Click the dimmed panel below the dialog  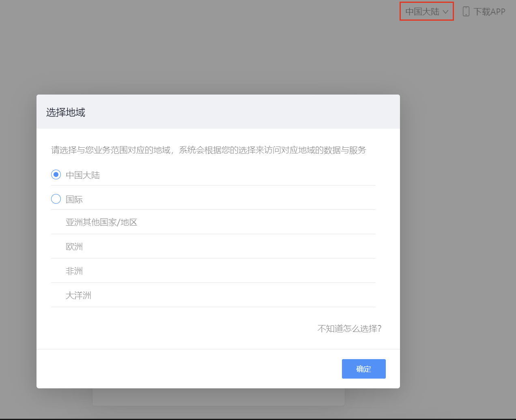pos(218,397)
